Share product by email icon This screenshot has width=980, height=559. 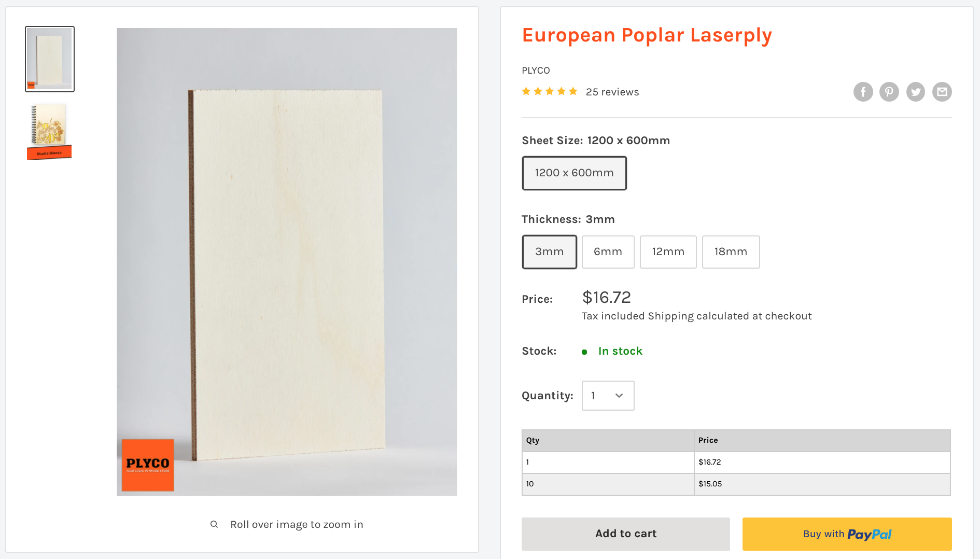coord(942,92)
